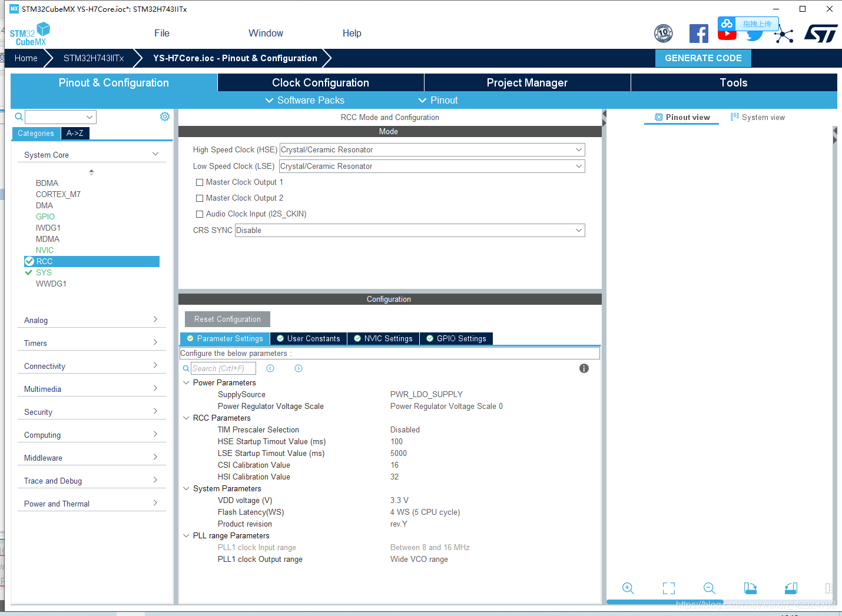Zoom in on the pinout view
The image size is (842, 616).
628,588
